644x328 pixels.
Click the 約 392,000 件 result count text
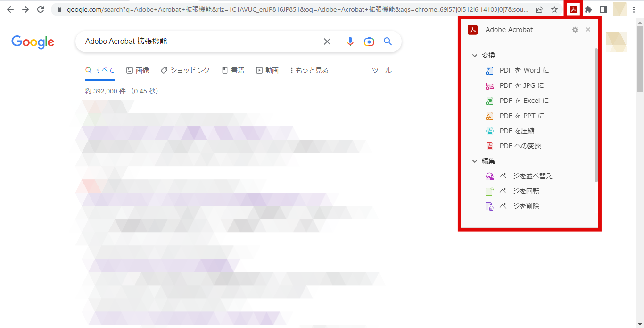[x=121, y=91]
